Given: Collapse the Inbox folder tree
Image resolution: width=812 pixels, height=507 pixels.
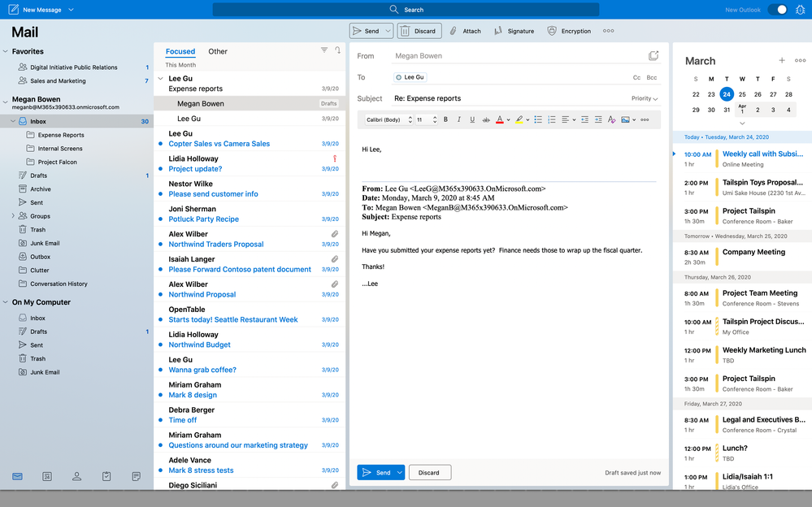Looking at the screenshot, I should pyautogui.click(x=13, y=121).
